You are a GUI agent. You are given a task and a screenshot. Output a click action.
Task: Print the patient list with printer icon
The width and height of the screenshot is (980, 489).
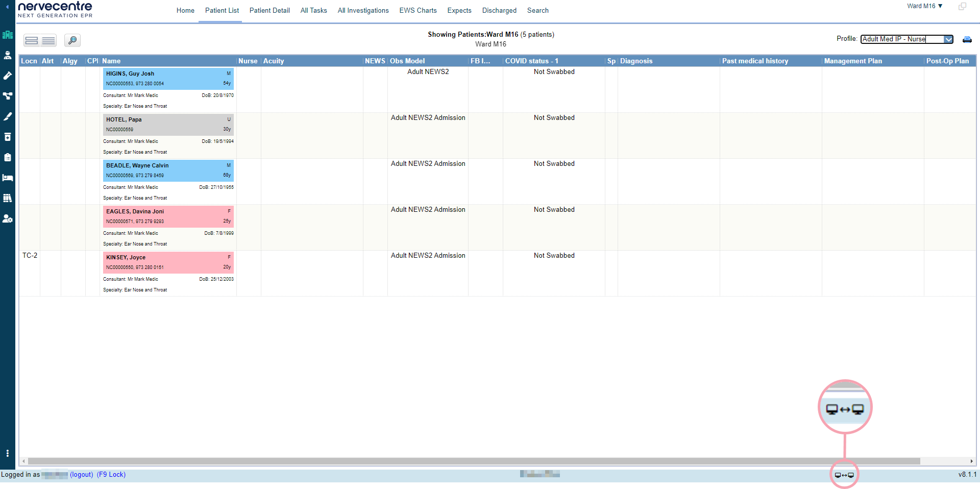pos(967,39)
